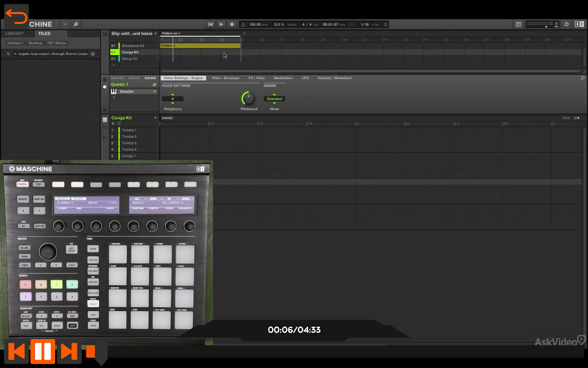Toggle the audio engine power button
The width and height of the screenshot is (588, 368).
click(566, 24)
